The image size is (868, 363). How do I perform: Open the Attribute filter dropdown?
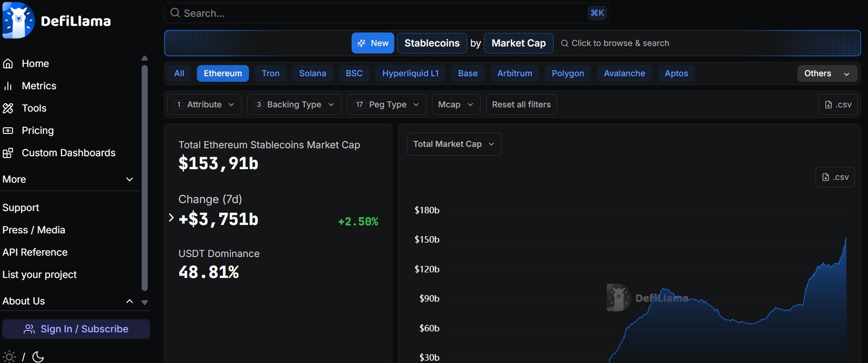[204, 105]
